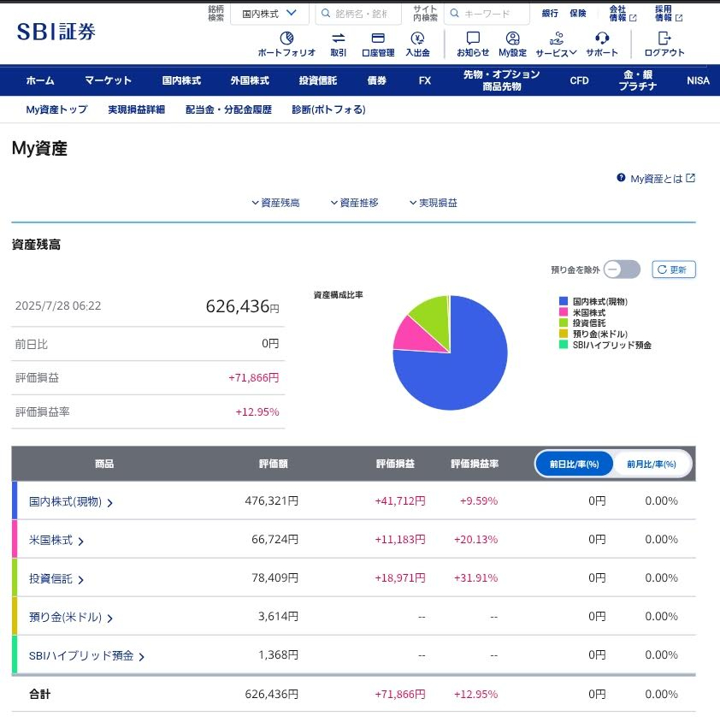Open the 銀行 link
Screen dimensions: 720x728
[x=550, y=14]
